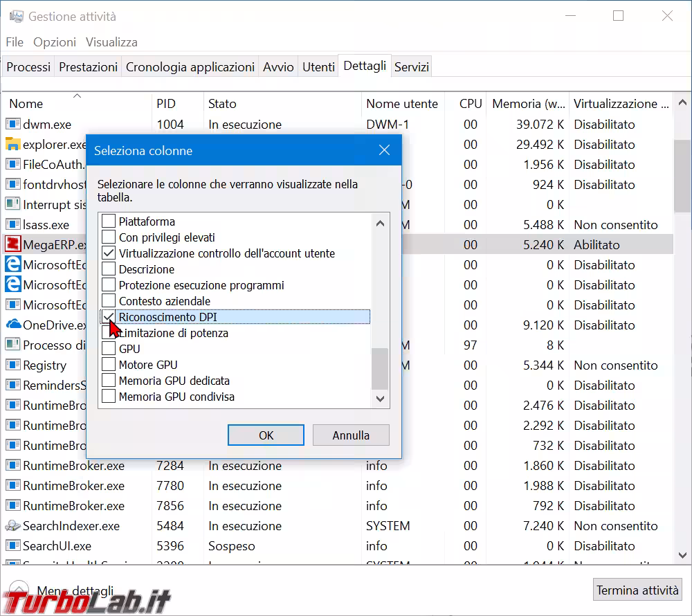The height and width of the screenshot is (616, 692).
Task: Click the lsass.exe process icon
Action: click(x=12, y=225)
